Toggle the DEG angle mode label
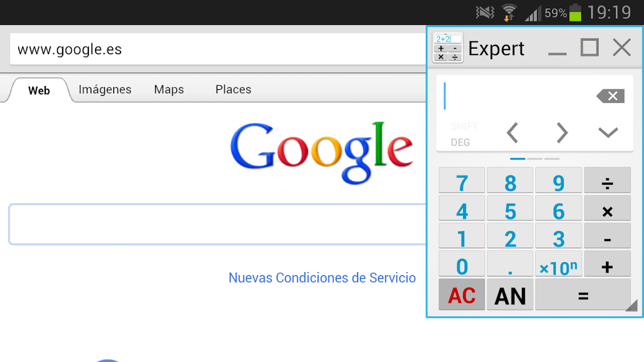The image size is (644, 362). coord(461,143)
